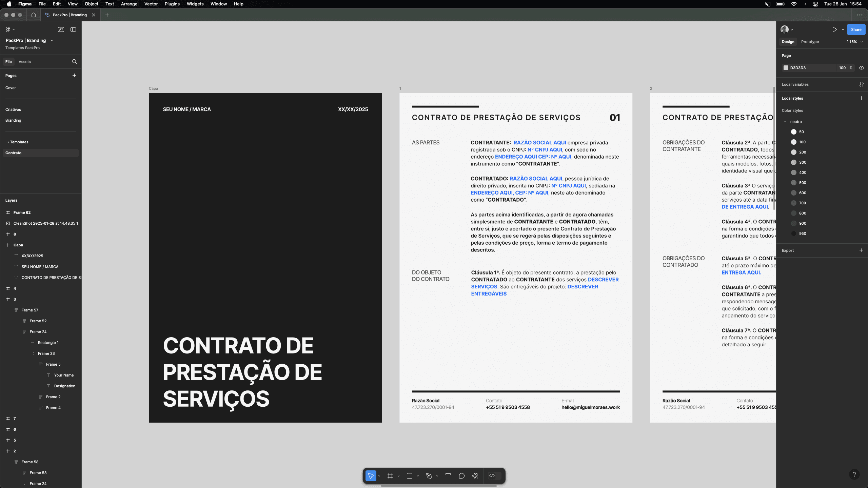
Task: Toggle page background visibility eye
Action: coord(861,68)
